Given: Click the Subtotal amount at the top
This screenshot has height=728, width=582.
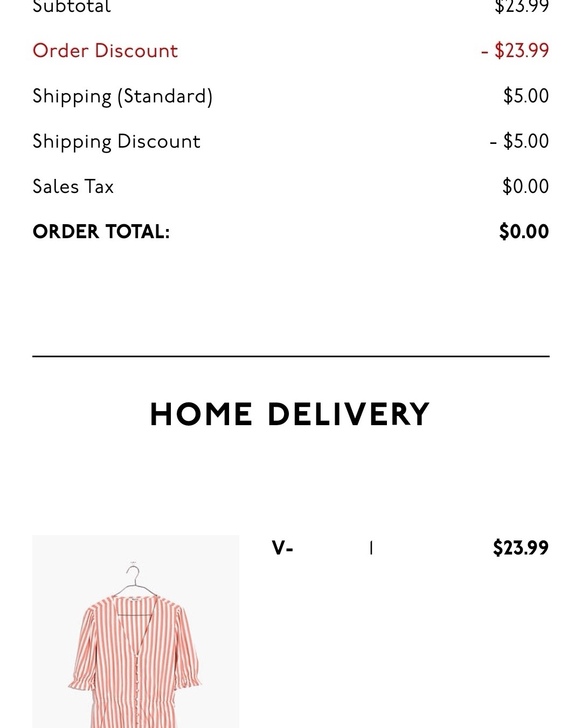Looking at the screenshot, I should pos(522,6).
